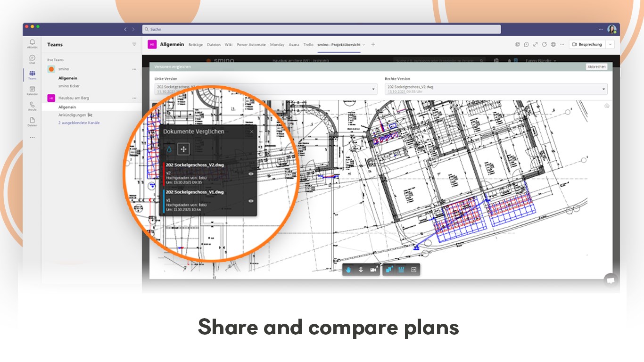Go back with the left arrow
Image resolution: width=644 pixels, height=362 pixels.
click(x=125, y=29)
